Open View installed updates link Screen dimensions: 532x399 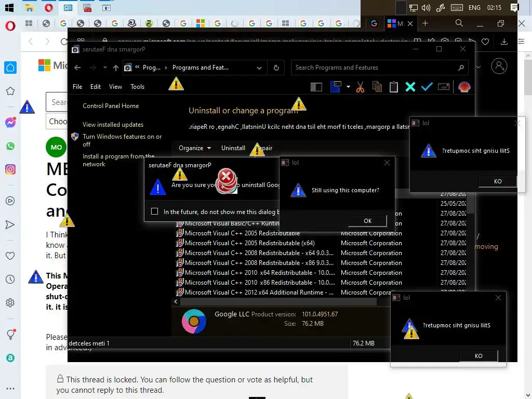(113, 125)
